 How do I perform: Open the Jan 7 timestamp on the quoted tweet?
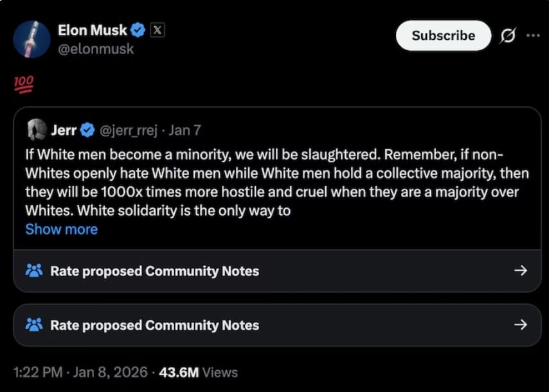[184, 130]
